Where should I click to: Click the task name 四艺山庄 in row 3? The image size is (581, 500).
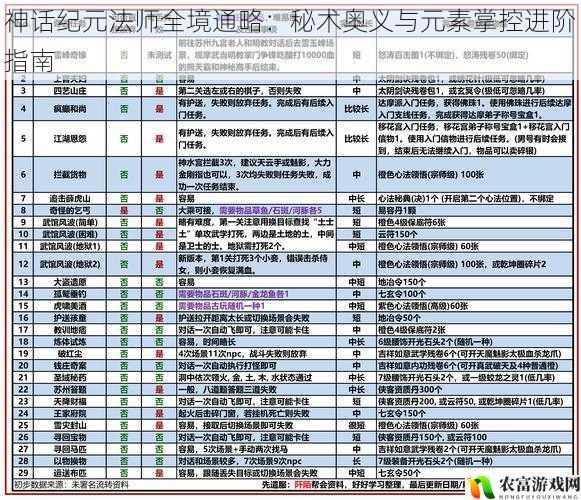[70, 91]
